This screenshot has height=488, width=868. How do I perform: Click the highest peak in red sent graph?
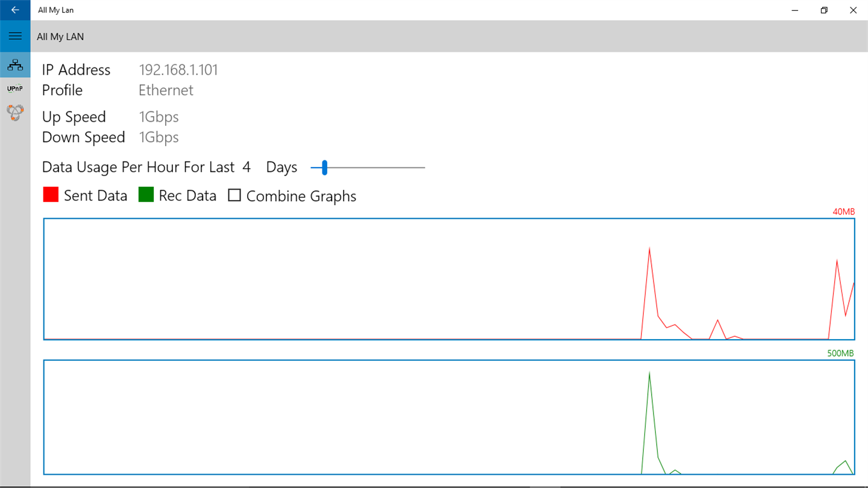[x=649, y=248]
